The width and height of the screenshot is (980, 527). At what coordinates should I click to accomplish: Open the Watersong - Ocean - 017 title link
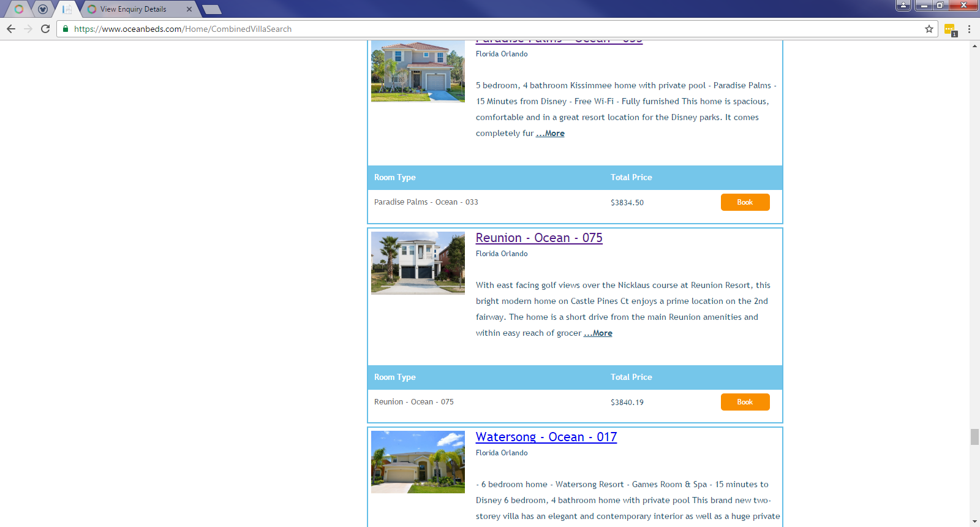546,437
